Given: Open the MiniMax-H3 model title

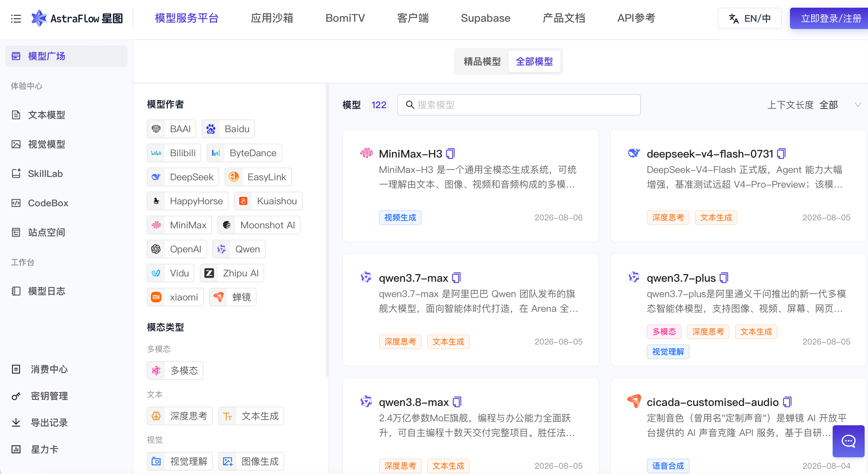Looking at the screenshot, I should pyautogui.click(x=410, y=154).
